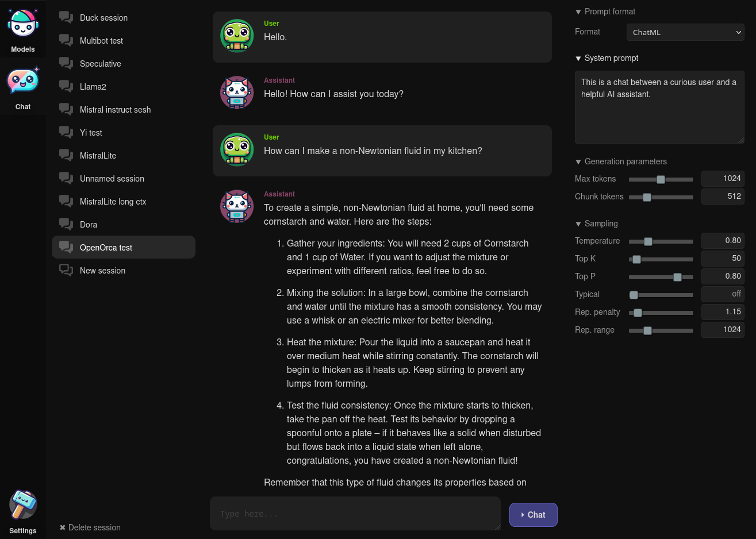Click the X icon beside Delete session
Image resolution: width=756 pixels, height=539 pixels.
[63, 528]
